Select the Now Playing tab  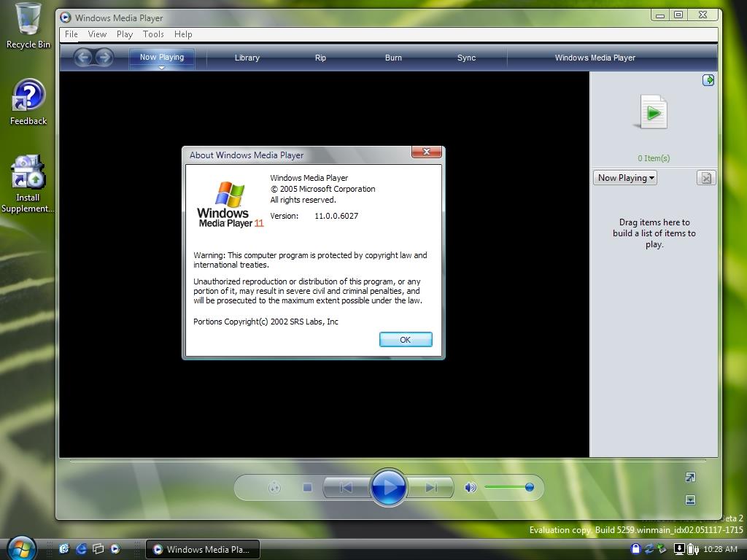[162, 57]
